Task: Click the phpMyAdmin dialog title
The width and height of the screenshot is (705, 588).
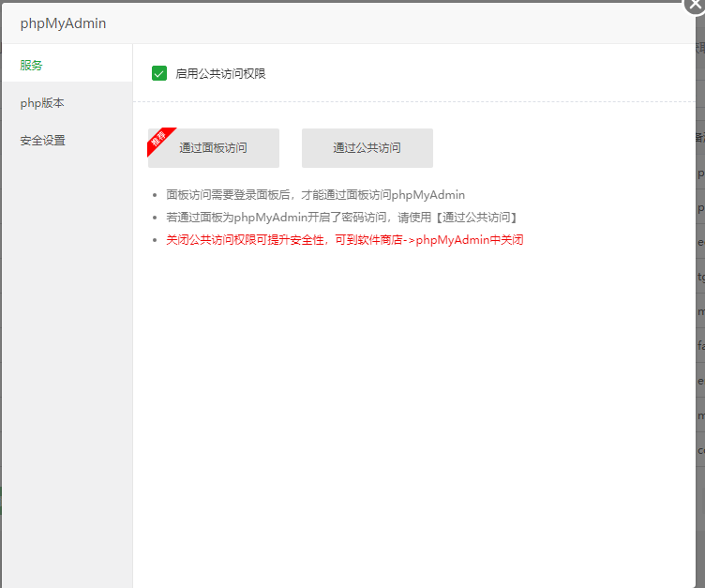Action: tap(63, 23)
